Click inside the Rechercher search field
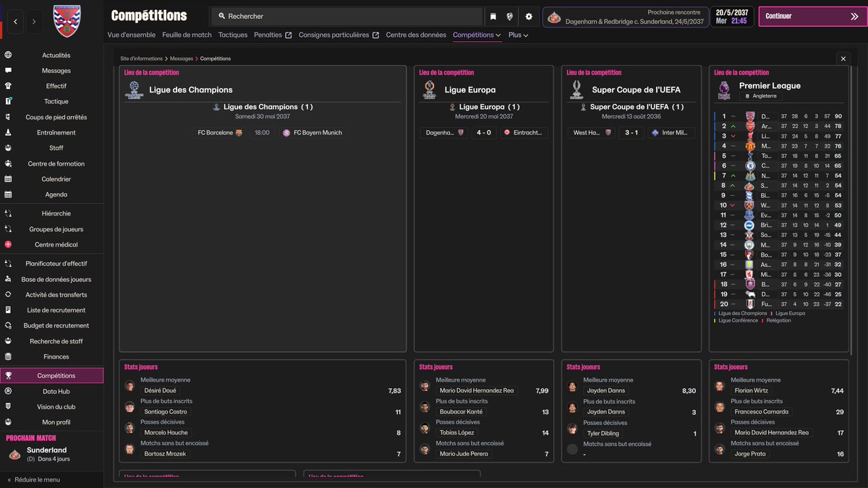This screenshot has width=868, height=488. (347, 16)
